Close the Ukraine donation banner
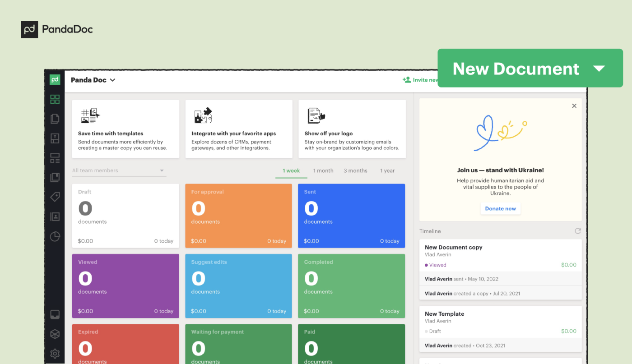This screenshot has width=632, height=364. click(x=574, y=106)
